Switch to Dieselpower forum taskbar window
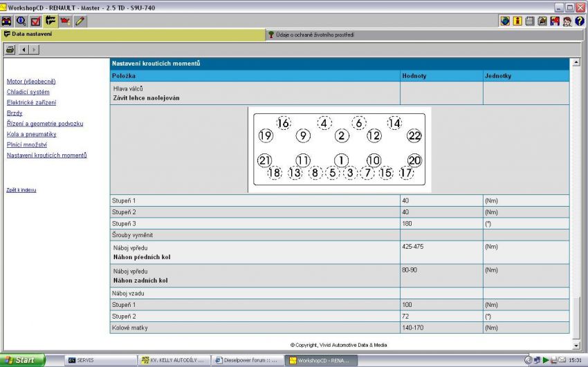588x367 pixels. pyautogui.click(x=247, y=360)
